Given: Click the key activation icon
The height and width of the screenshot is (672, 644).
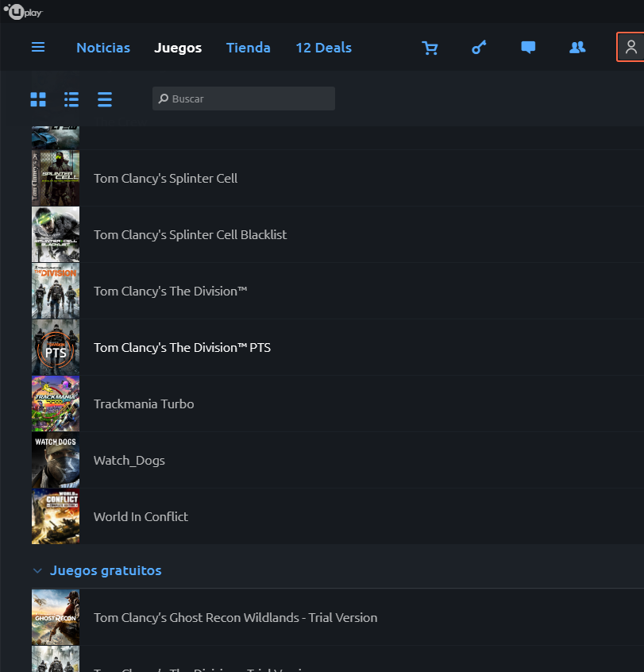Looking at the screenshot, I should (479, 48).
